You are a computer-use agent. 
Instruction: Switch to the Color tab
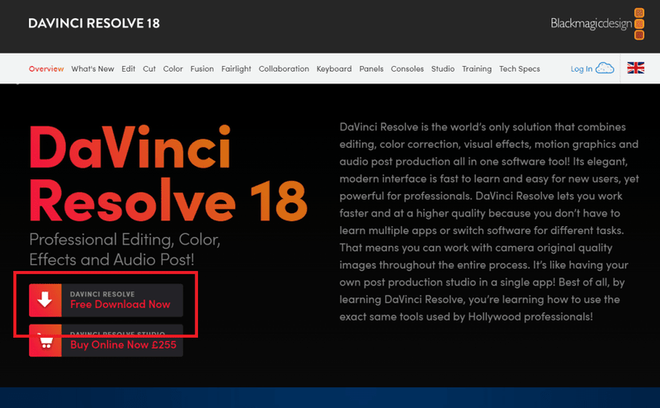click(x=173, y=69)
